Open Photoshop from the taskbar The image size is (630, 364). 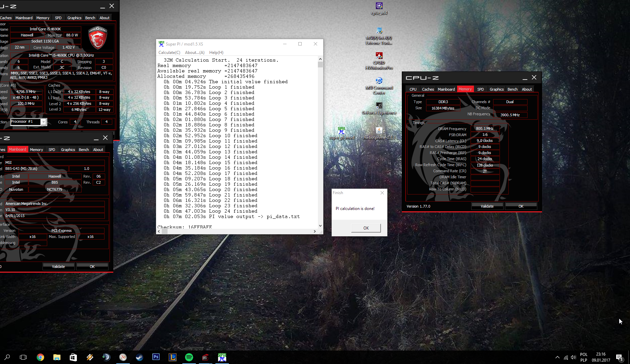(x=156, y=357)
